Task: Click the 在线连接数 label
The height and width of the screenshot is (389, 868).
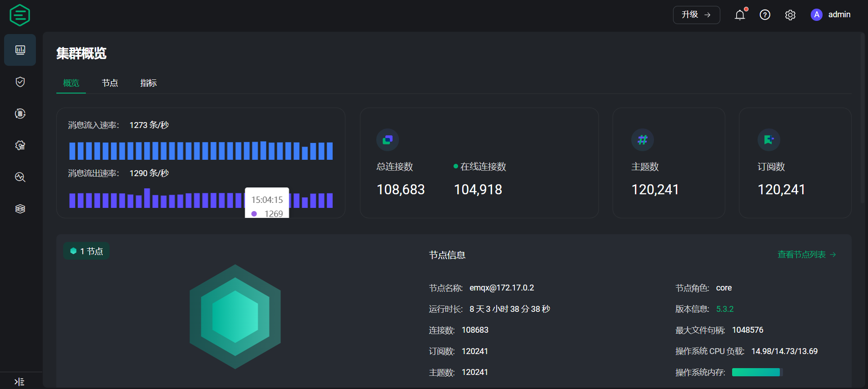Action: [x=483, y=167]
